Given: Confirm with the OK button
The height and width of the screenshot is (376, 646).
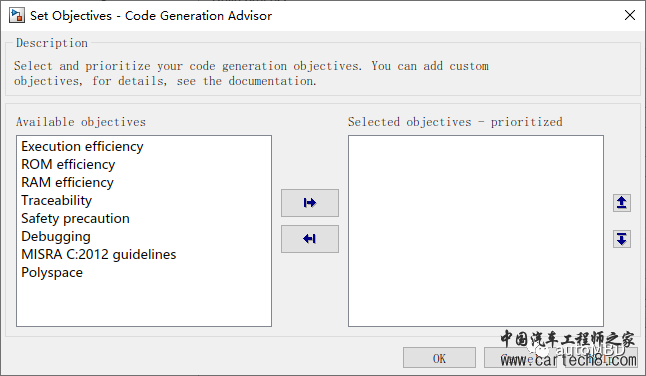Looking at the screenshot, I should pos(439,358).
